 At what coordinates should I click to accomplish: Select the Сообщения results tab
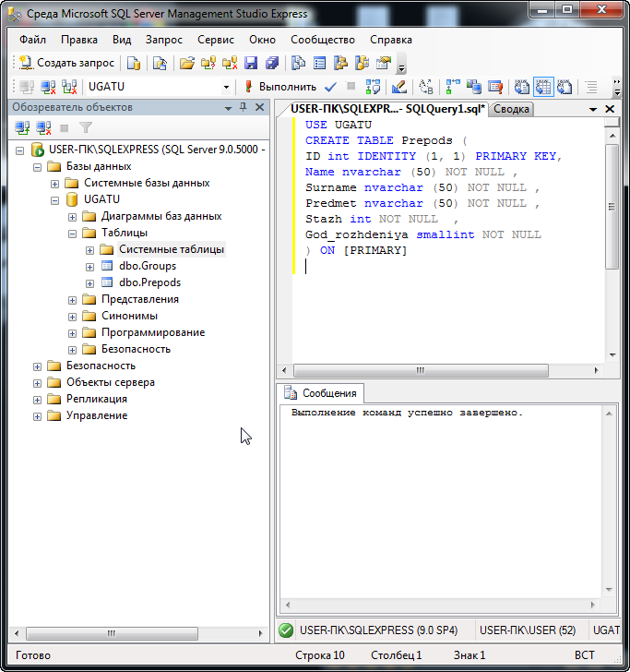321,393
